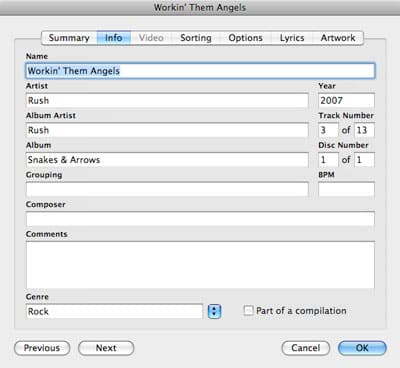
Task: Click the Album Artist field
Action: pyautogui.click(x=167, y=130)
